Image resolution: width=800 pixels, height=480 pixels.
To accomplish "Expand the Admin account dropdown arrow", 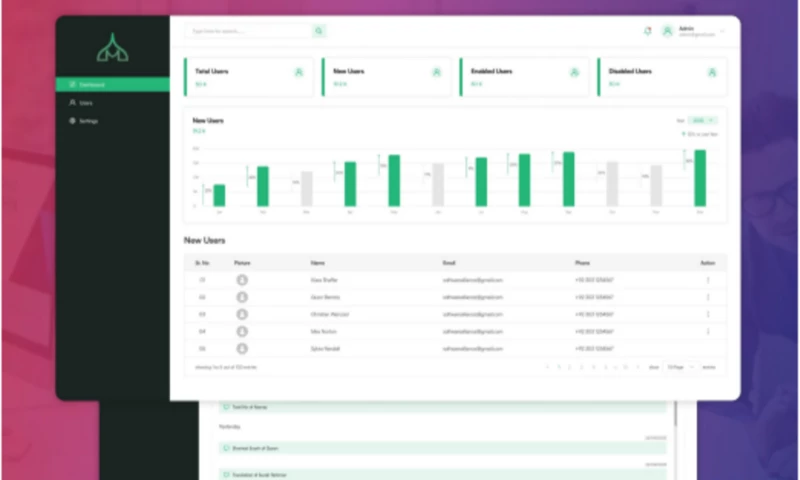I will pyautogui.click(x=723, y=32).
